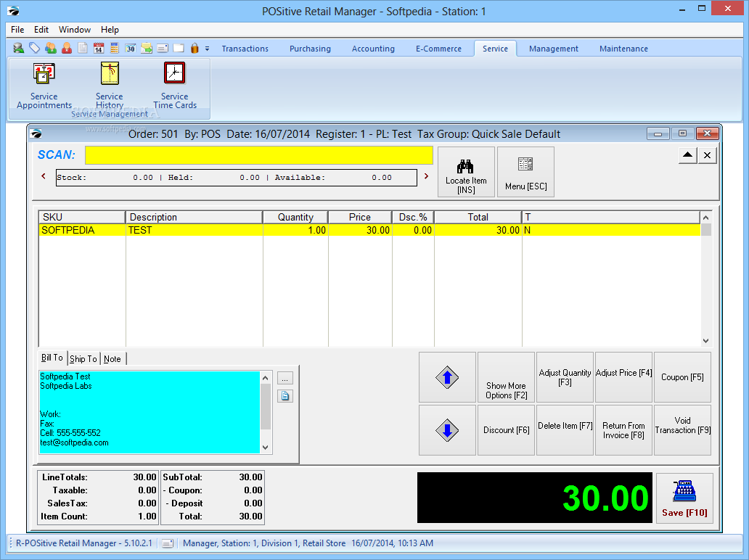Switch to the Transactions ribbon tab
Image resolution: width=749 pixels, height=560 pixels.
(245, 49)
